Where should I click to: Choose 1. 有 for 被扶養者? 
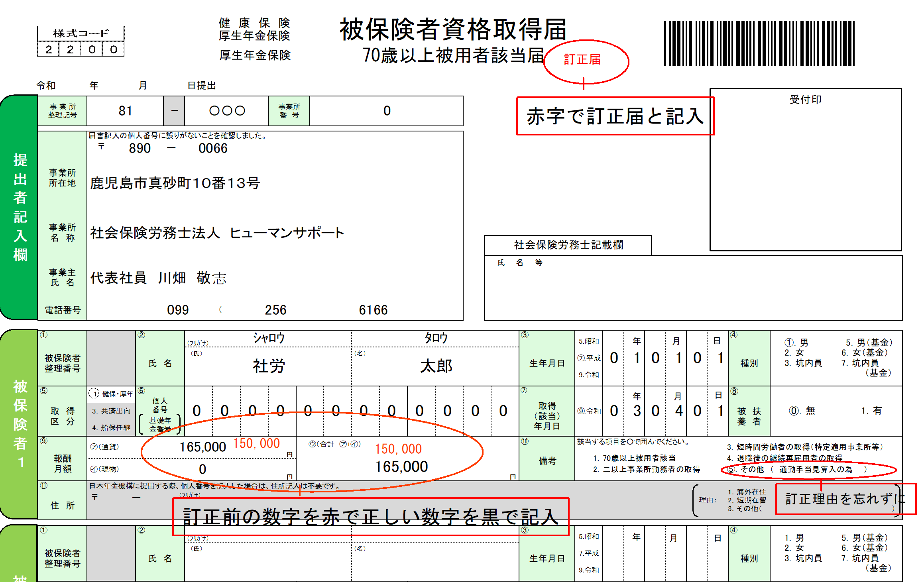[x=871, y=411]
